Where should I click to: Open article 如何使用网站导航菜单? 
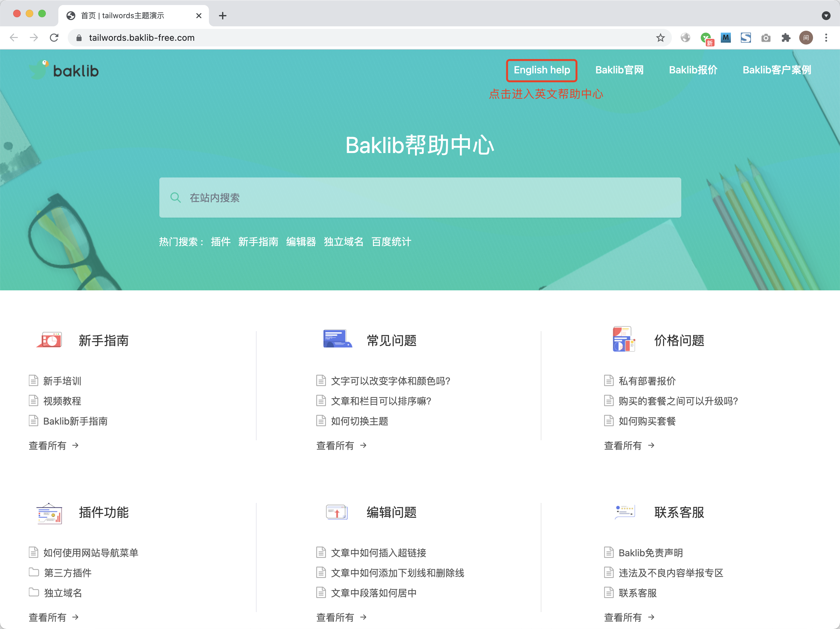pos(91,553)
